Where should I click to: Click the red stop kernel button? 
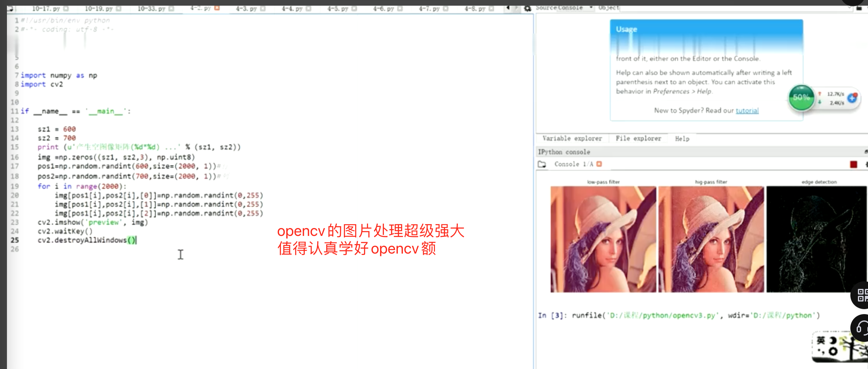(x=853, y=164)
